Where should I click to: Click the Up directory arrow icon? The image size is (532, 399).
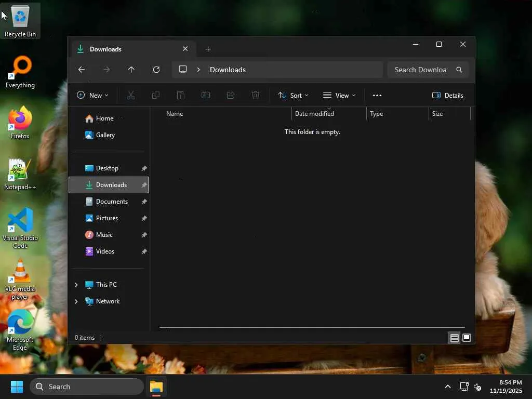click(131, 70)
